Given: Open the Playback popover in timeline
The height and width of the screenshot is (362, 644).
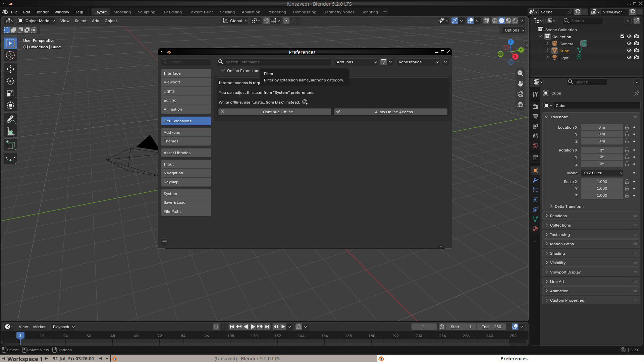Looking at the screenshot, I should tap(63, 327).
